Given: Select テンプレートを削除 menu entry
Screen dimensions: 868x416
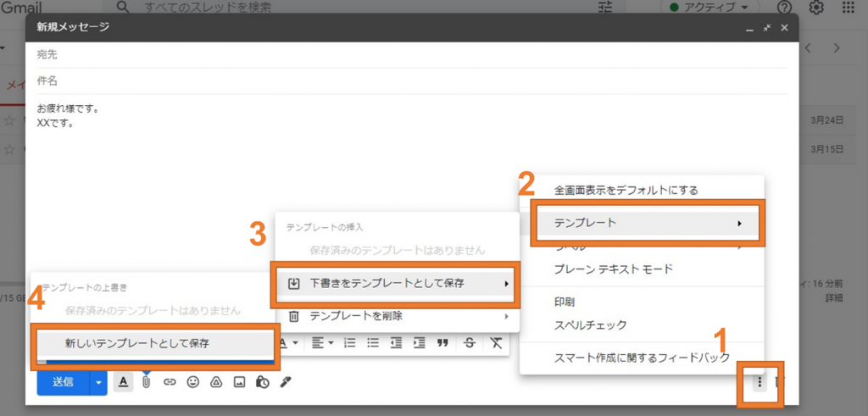Looking at the screenshot, I should tap(398, 316).
